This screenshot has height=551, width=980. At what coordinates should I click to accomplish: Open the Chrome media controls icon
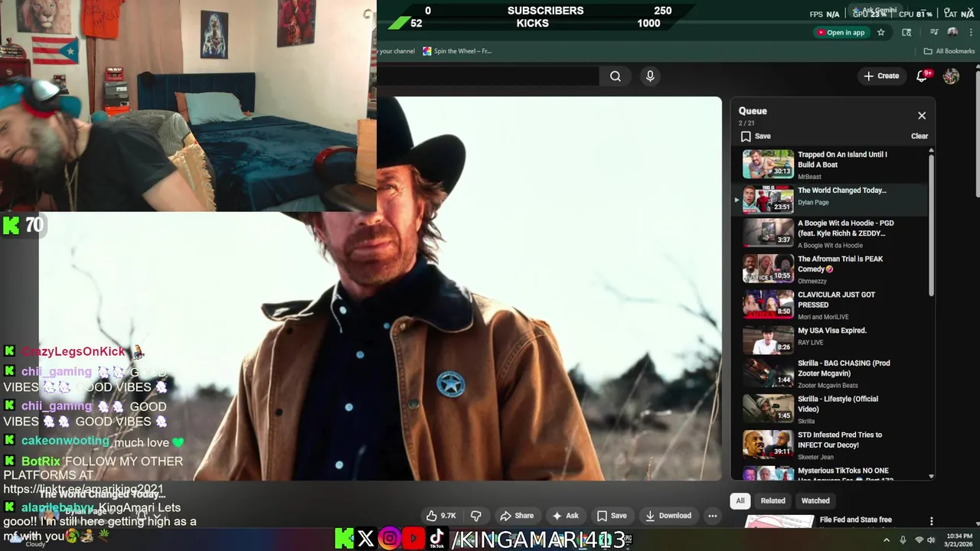click(934, 32)
